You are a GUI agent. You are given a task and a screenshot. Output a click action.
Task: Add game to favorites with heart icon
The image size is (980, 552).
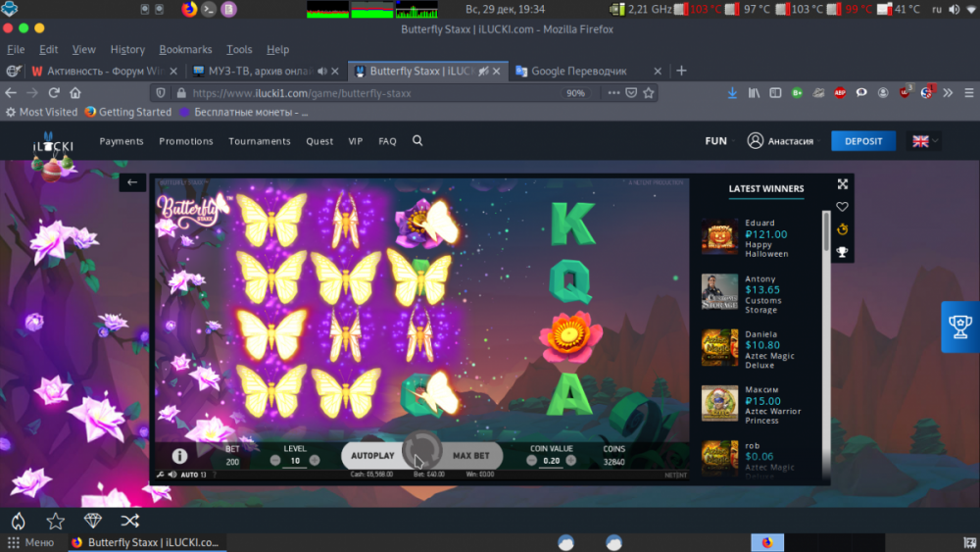click(x=842, y=207)
